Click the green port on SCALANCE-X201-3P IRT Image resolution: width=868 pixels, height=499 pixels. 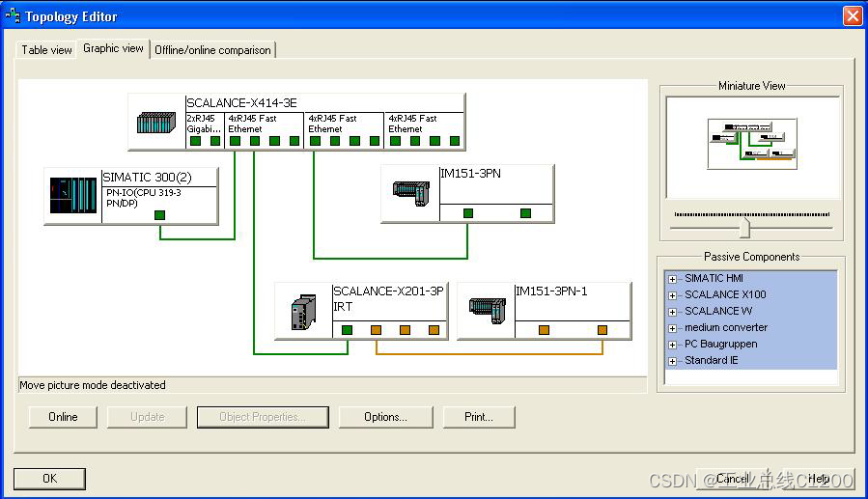[347, 330]
